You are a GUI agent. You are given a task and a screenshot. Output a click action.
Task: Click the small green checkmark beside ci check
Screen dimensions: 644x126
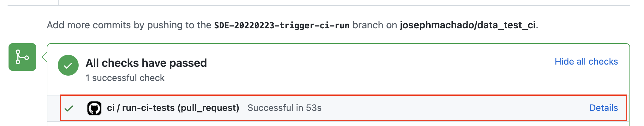69,108
